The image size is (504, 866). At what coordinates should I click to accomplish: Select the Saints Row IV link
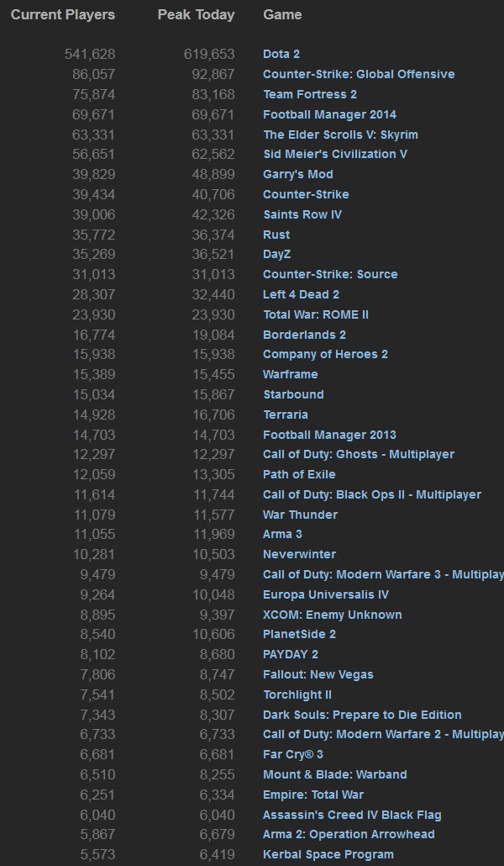pyautogui.click(x=302, y=214)
